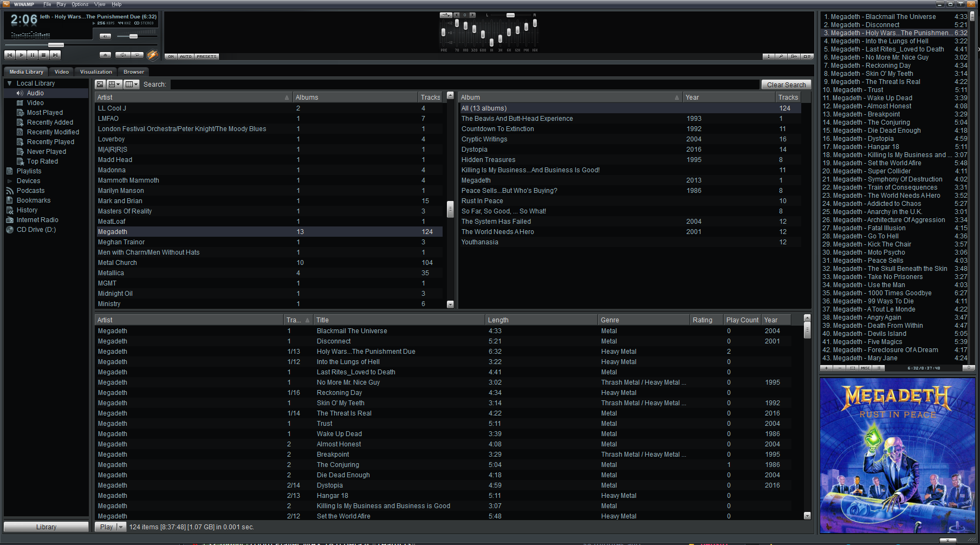This screenshot has width=980, height=545.
Task: Click the Library button at bottom left
Action: click(x=46, y=527)
